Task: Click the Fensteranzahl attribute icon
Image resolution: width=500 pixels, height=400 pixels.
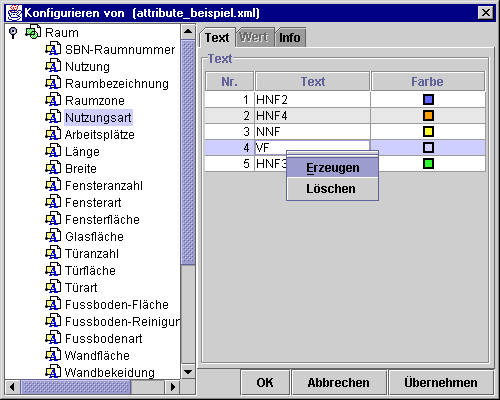Action: pyautogui.click(x=53, y=185)
